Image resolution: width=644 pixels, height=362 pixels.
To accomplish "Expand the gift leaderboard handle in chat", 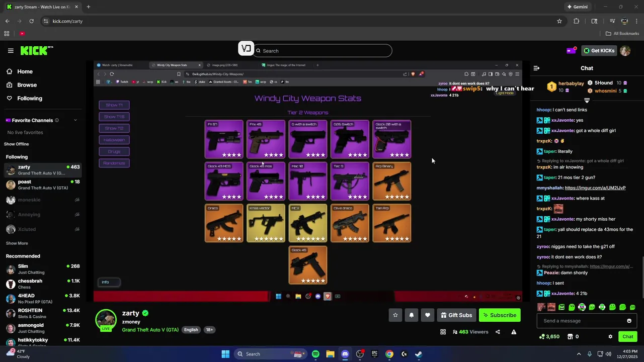I will pyautogui.click(x=587, y=101).
